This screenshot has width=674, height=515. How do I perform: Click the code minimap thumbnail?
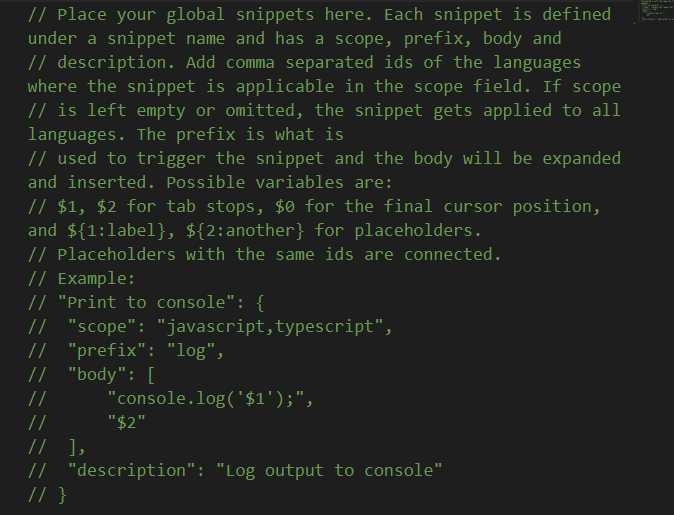coord(653,12)
